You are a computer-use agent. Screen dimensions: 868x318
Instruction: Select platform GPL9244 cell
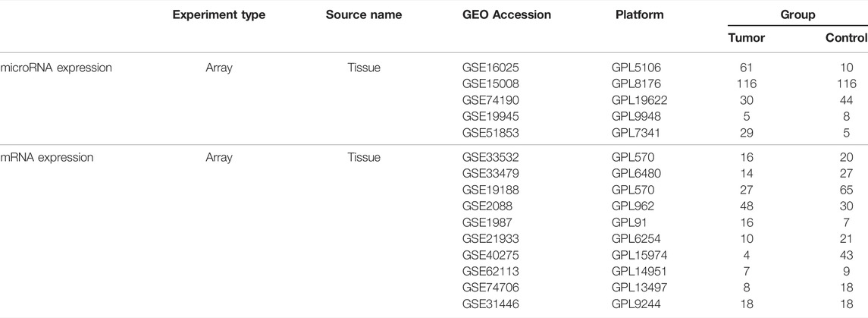click(636, 304)
